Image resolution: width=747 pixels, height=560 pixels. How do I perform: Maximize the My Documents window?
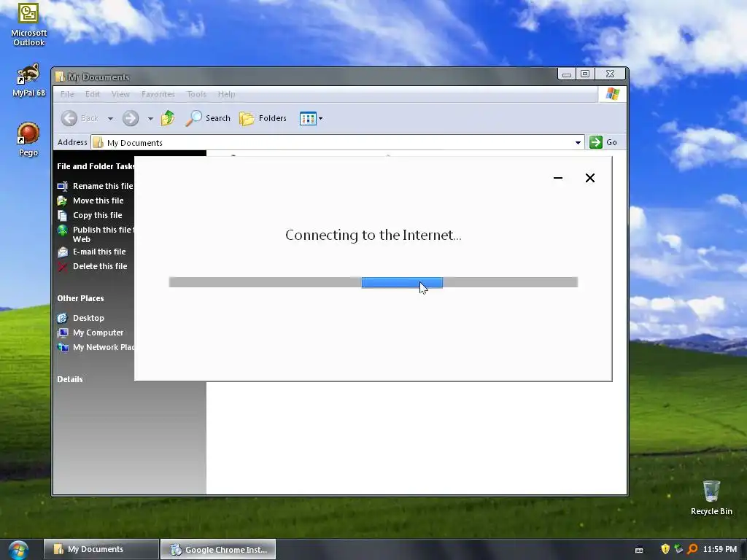tap(585, 74)
